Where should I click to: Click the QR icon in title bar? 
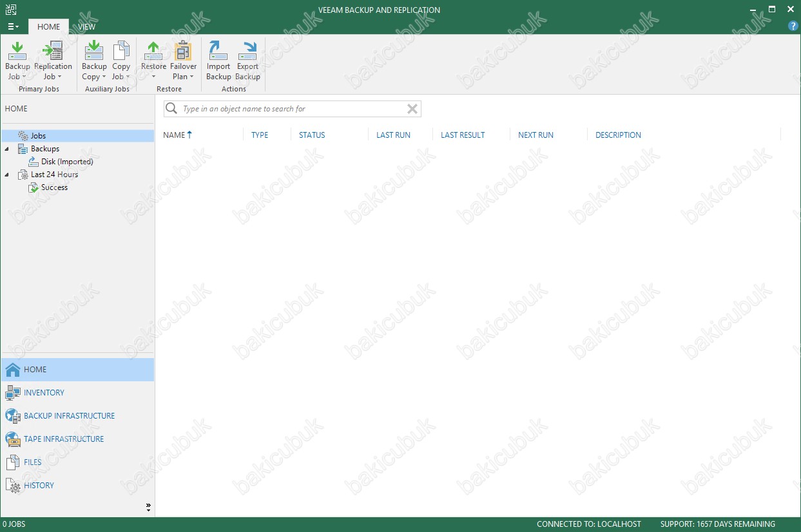click(10, 10)
